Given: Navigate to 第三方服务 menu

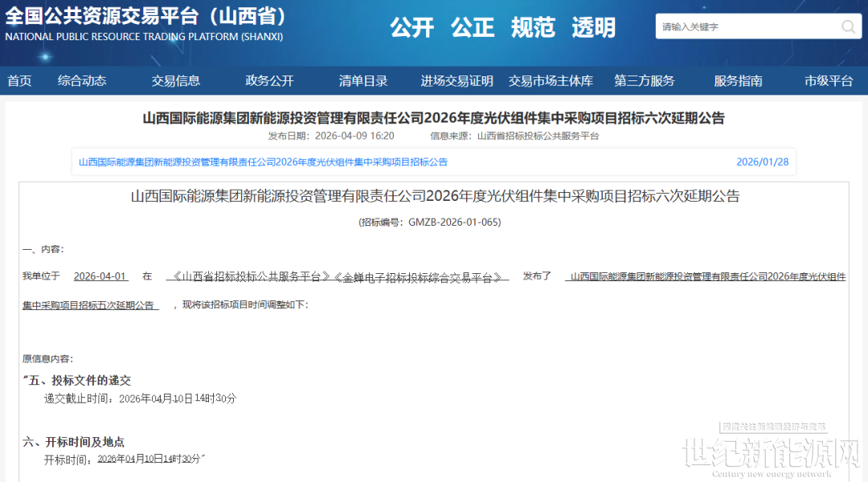Looking at the screenshot, I should pos(645,80).
